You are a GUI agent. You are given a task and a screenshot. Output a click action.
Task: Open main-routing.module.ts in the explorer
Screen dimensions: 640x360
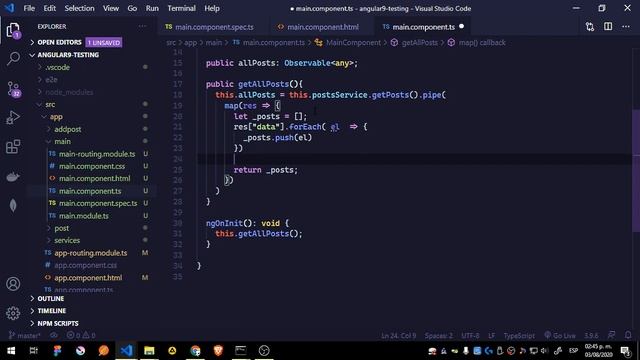97,154
